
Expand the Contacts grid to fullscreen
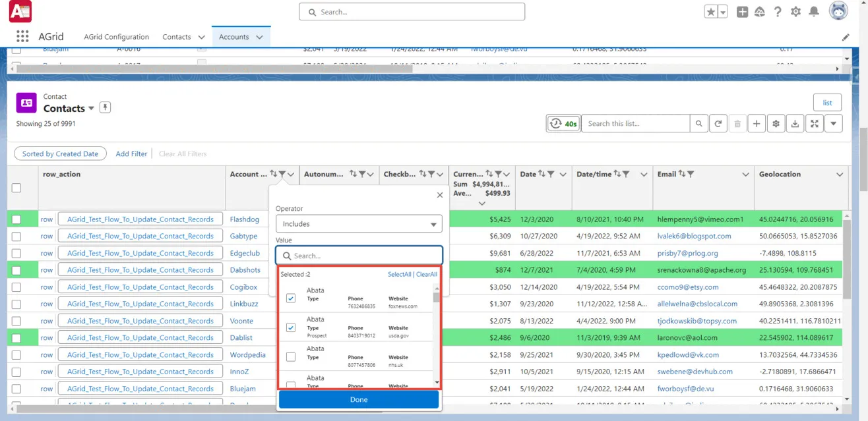814,123
